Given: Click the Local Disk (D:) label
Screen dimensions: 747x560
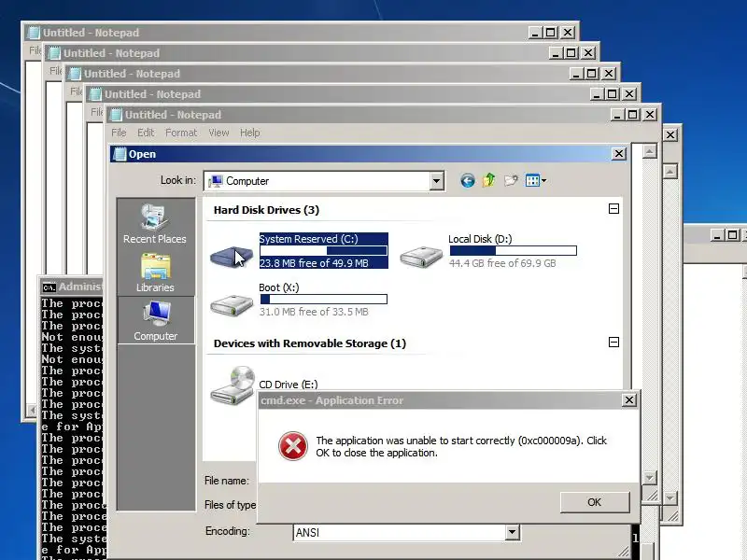Looking at the screenshot, I should [x=480, y=239].
